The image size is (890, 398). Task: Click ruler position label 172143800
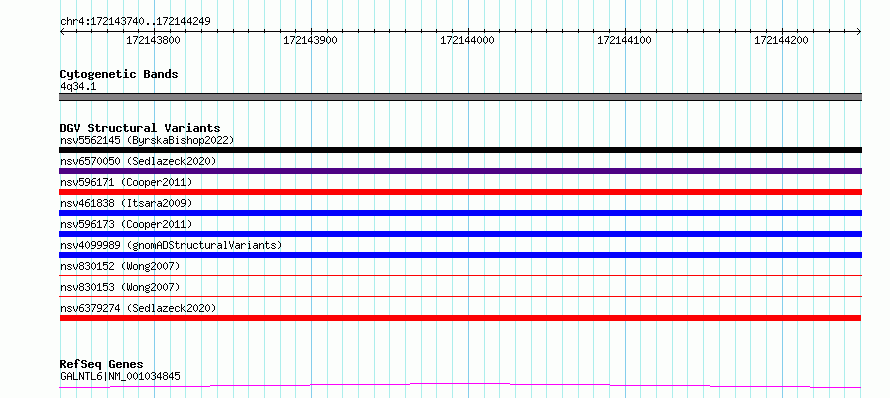point(153,40)
